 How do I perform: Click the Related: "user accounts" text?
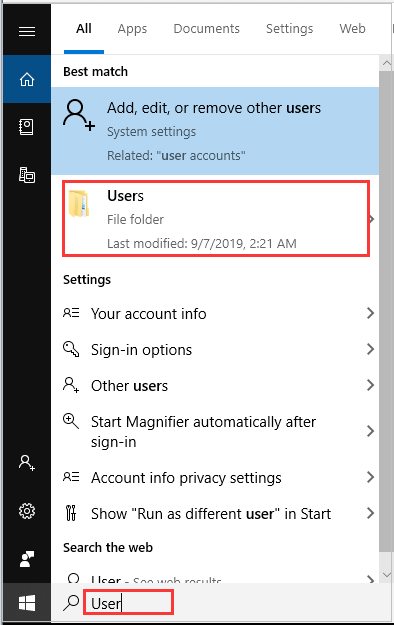pyautogui.click(x=176, y=155)
